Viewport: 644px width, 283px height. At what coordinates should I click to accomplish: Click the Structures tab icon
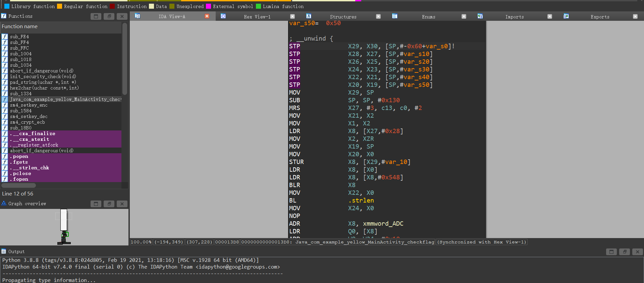pos(309,16)
